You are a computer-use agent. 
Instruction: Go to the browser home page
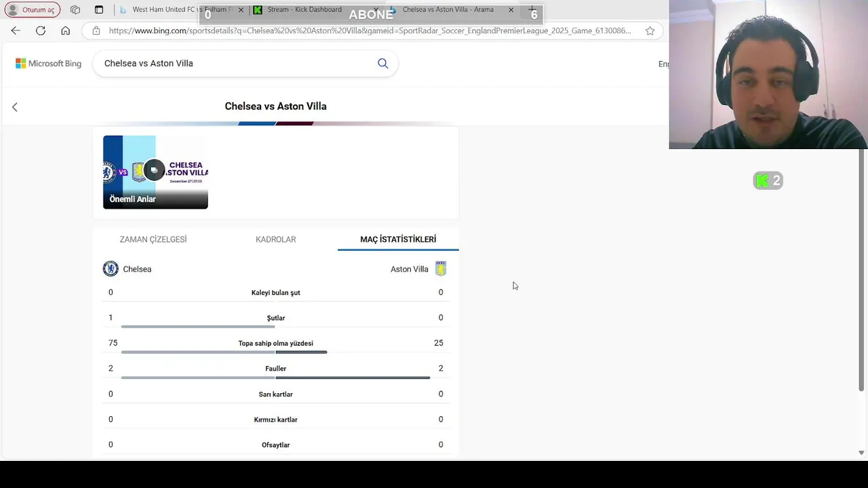(65, 30)
